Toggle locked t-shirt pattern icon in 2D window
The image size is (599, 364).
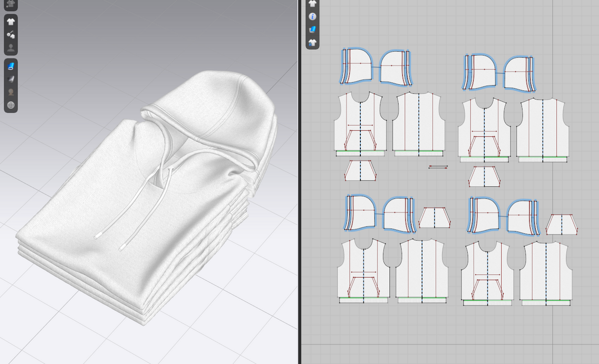pos(312,43)
